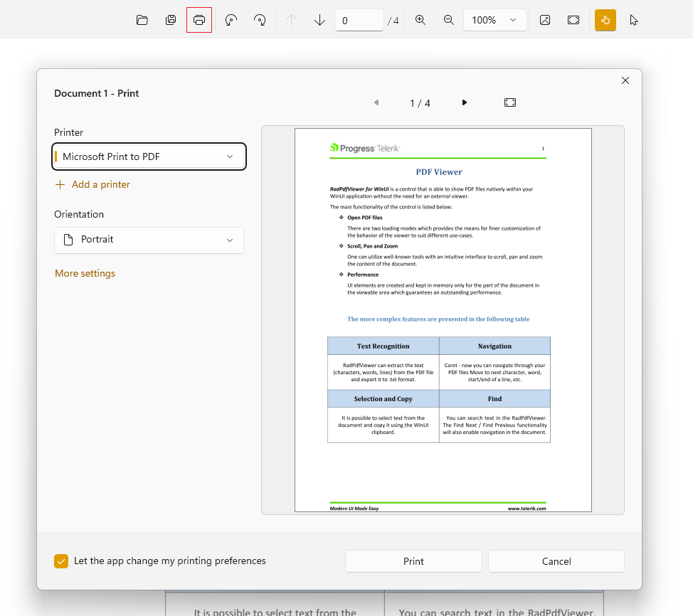Zoom in with magnifier plus icon

pos(420,20)
